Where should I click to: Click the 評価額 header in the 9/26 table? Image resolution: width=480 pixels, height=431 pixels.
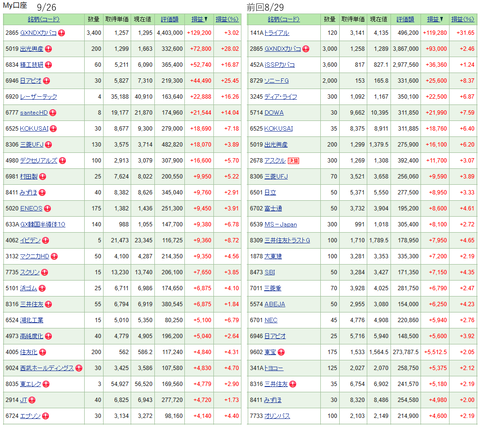coord(170,19)
